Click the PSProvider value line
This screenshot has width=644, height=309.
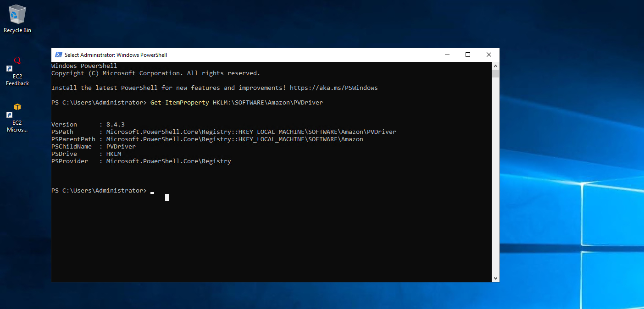168,161
